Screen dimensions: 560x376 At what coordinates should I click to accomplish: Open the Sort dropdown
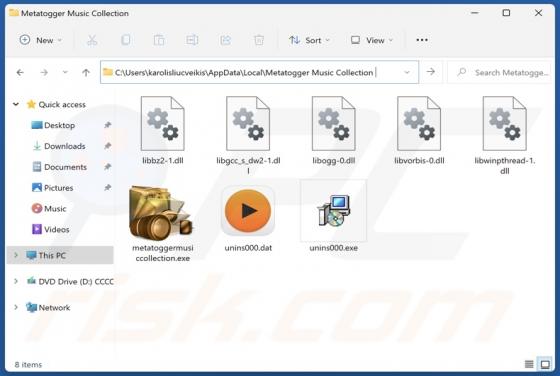(x=309, y=40)
